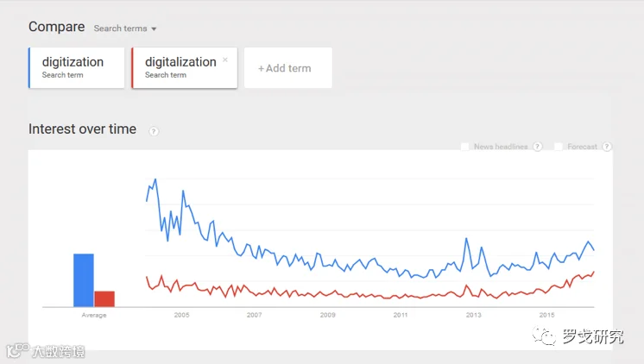Select the digitization search term box
Screen dimensions: 644x364
[x=76, y=68]
